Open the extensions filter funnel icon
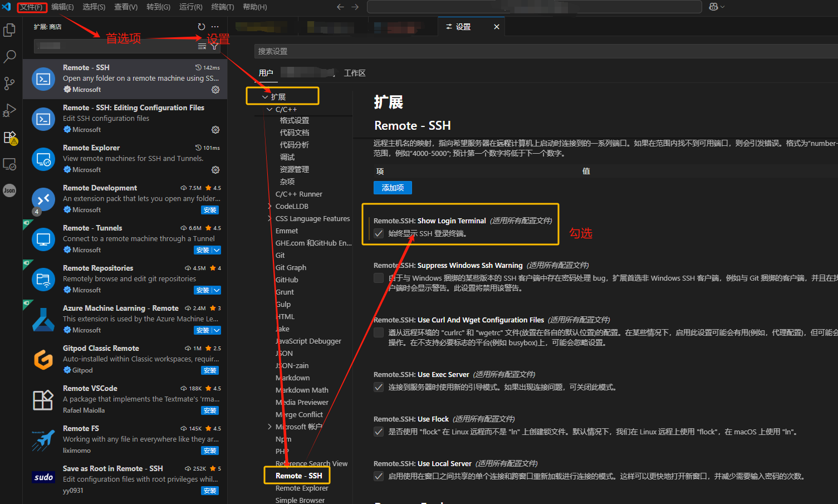Image resolution: width=838 pixels, height=504 pixels. 214,46
